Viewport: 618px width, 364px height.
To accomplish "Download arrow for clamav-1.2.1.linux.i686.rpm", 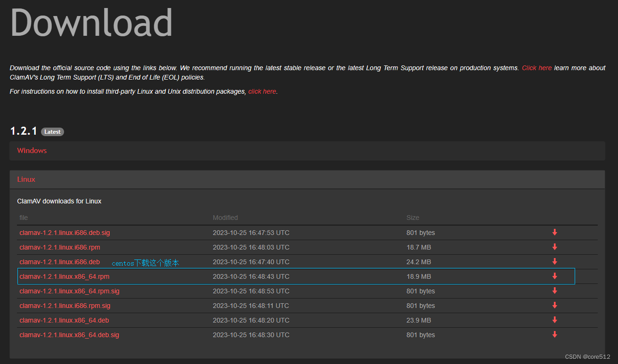I will coord(555,247).
